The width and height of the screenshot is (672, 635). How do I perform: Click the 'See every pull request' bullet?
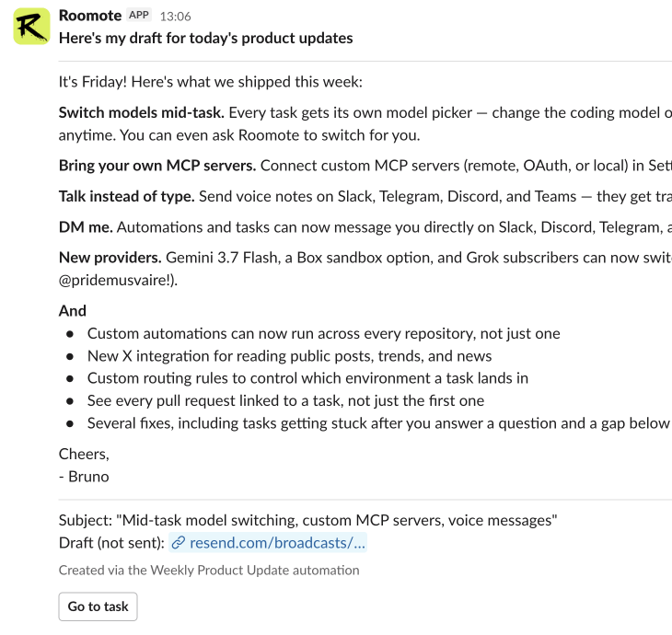coord(286,400)
